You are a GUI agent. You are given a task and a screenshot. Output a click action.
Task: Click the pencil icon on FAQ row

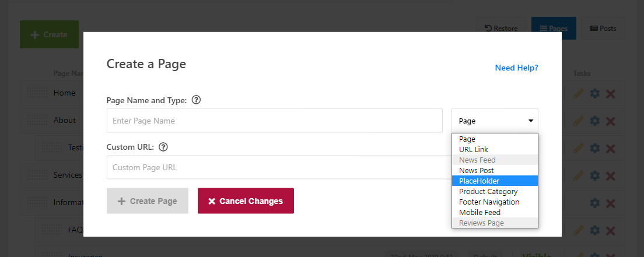point(578,230)
